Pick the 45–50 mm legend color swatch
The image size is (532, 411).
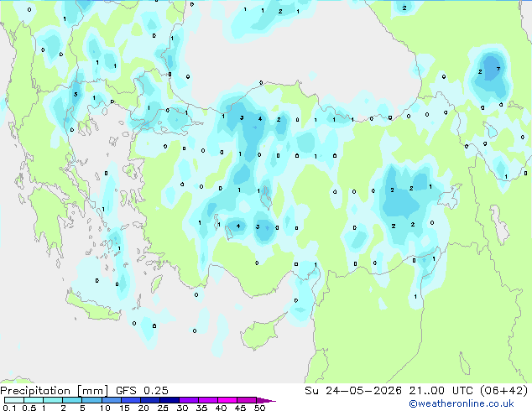(x=246, y=400)
